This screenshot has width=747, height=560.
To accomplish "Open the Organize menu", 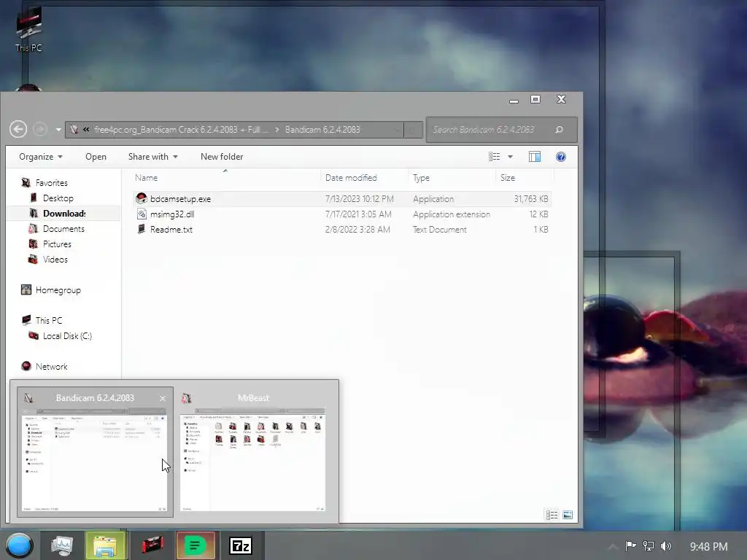I will coord(41,157).
